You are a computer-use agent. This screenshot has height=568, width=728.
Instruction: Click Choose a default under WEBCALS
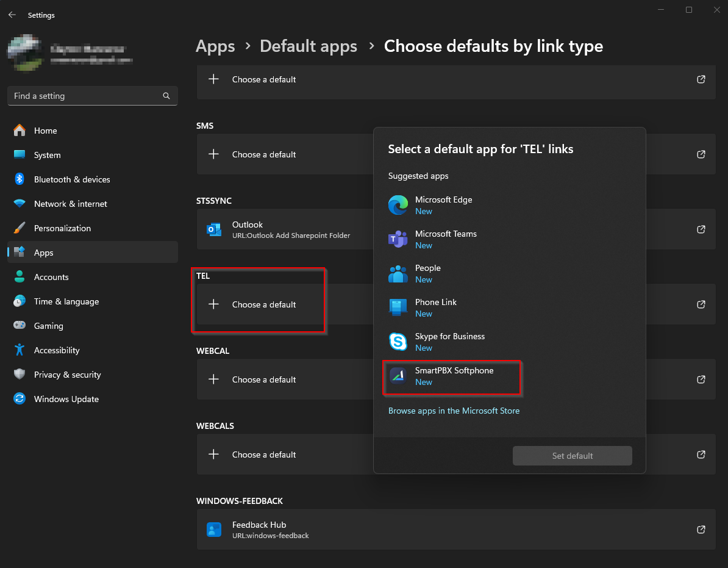coord(264,455)
